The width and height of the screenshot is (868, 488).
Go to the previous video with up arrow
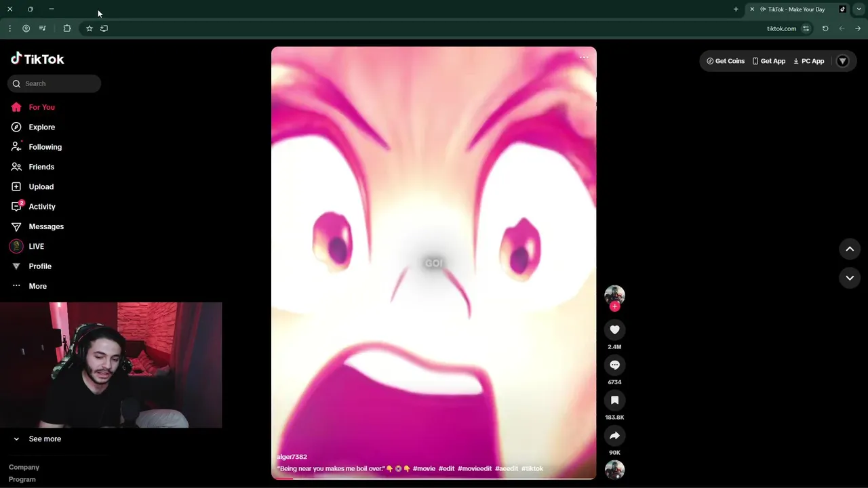(850, 249)
